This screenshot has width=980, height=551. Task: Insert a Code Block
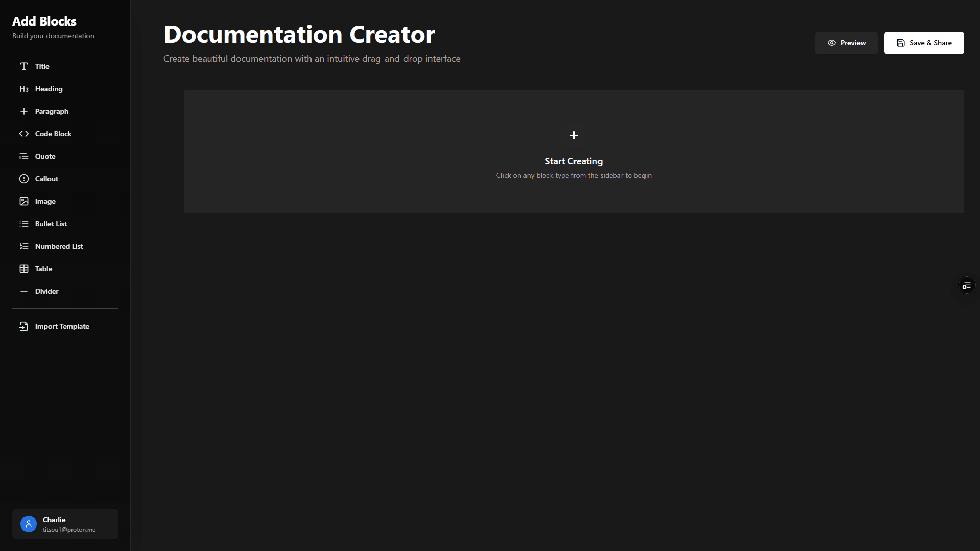click(24, 134)
